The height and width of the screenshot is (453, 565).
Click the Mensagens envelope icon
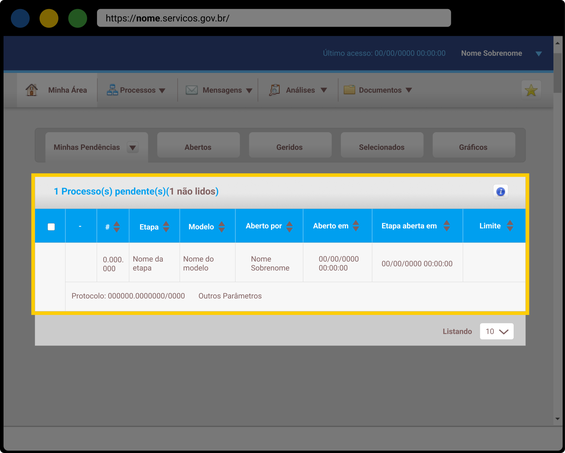point(192,90)
